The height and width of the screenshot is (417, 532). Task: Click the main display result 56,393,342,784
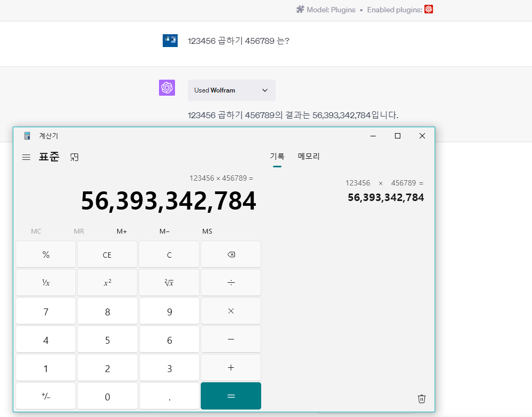pos(169,201)
